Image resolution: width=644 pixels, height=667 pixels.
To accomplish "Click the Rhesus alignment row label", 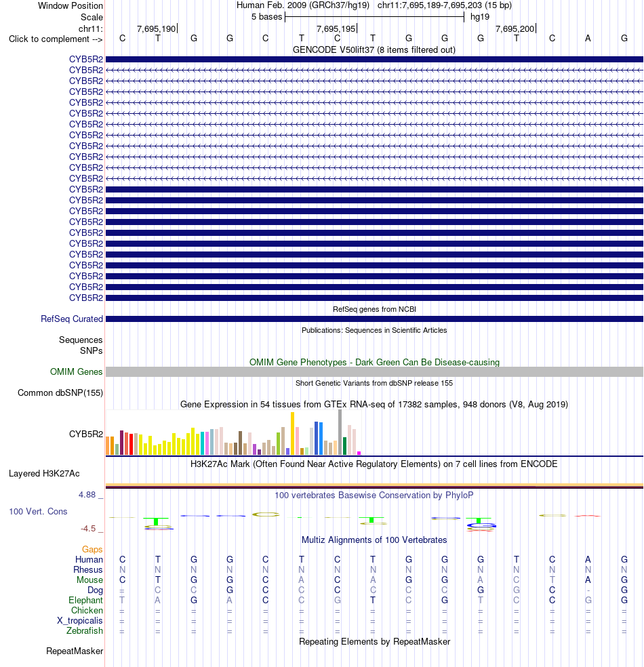I will point(88,569).
